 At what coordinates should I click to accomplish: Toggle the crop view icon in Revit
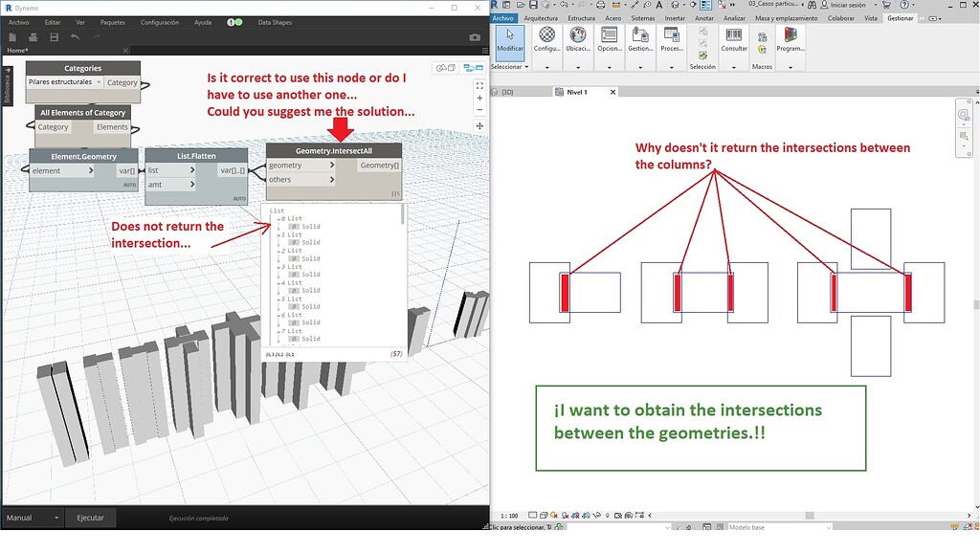[576, 515]
